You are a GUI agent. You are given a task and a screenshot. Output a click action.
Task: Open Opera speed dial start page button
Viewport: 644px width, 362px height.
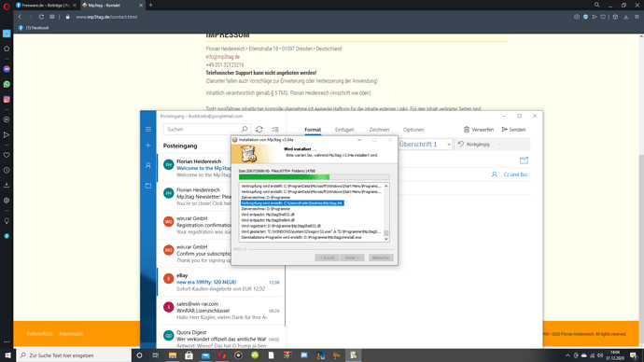52,17
